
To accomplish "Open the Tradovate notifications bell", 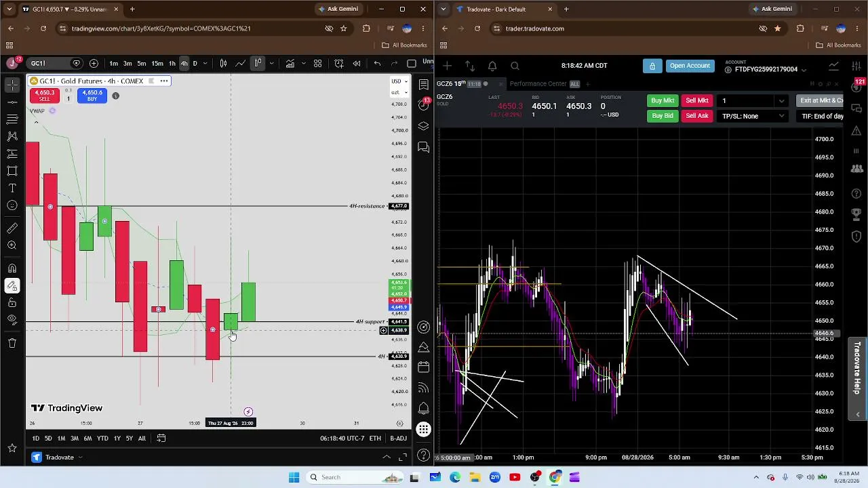I will [x=492, y=66].
